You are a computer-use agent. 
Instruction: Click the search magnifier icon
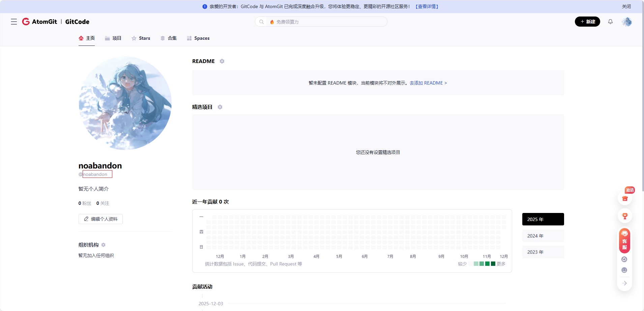(x=262, y=22)
